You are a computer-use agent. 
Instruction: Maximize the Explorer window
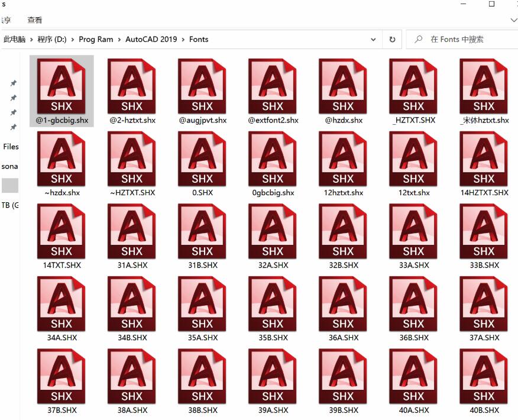[x=491, y=4]
